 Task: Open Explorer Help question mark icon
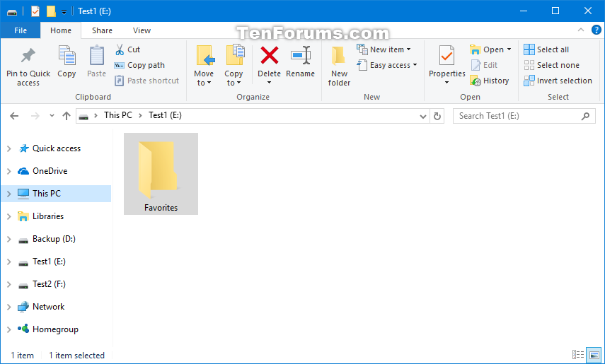pos(596,30)
